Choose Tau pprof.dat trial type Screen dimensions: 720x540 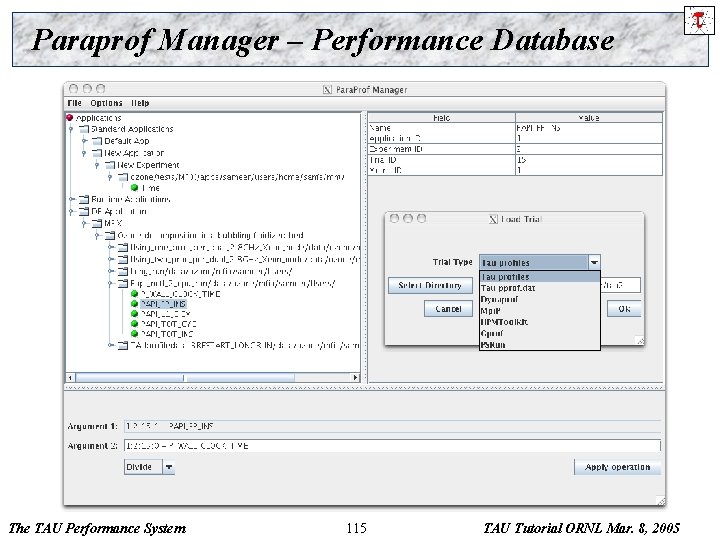(x=540, y=288)
